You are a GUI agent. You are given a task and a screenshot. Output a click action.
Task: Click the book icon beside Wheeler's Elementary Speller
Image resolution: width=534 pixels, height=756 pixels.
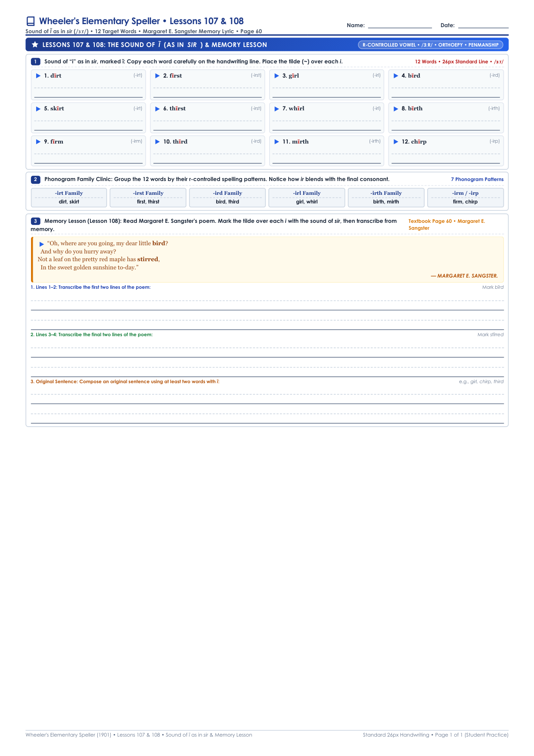click(x=31, y=21)
